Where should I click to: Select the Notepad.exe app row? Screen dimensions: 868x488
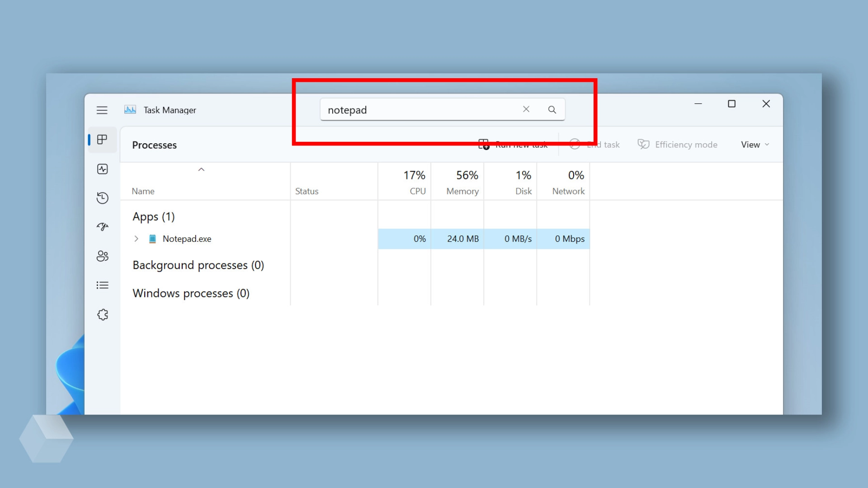[187, 239]
